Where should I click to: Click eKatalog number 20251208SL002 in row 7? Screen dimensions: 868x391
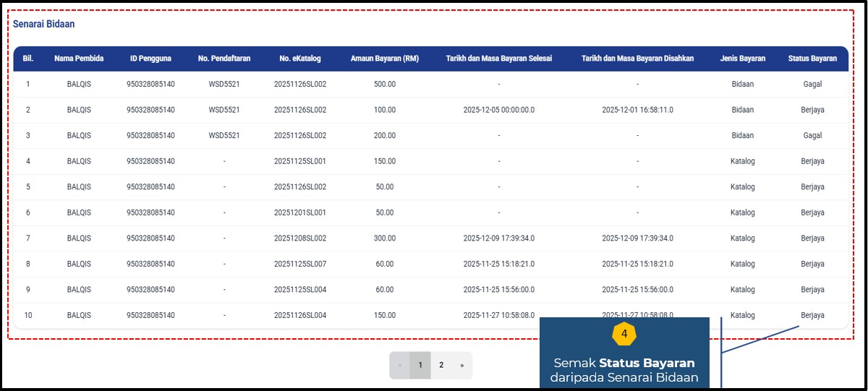pyautogui.click(x=300, y=239)
